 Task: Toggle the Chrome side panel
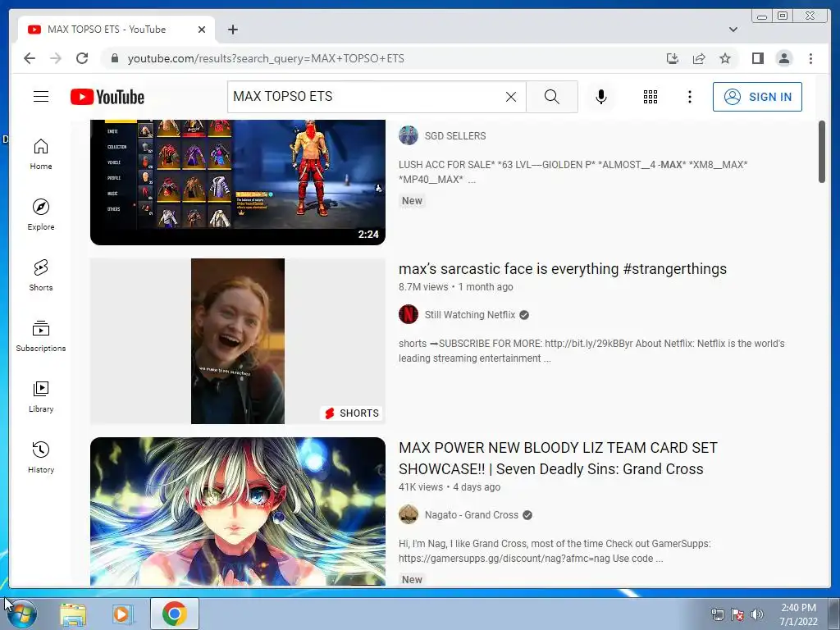coord(757,58)
